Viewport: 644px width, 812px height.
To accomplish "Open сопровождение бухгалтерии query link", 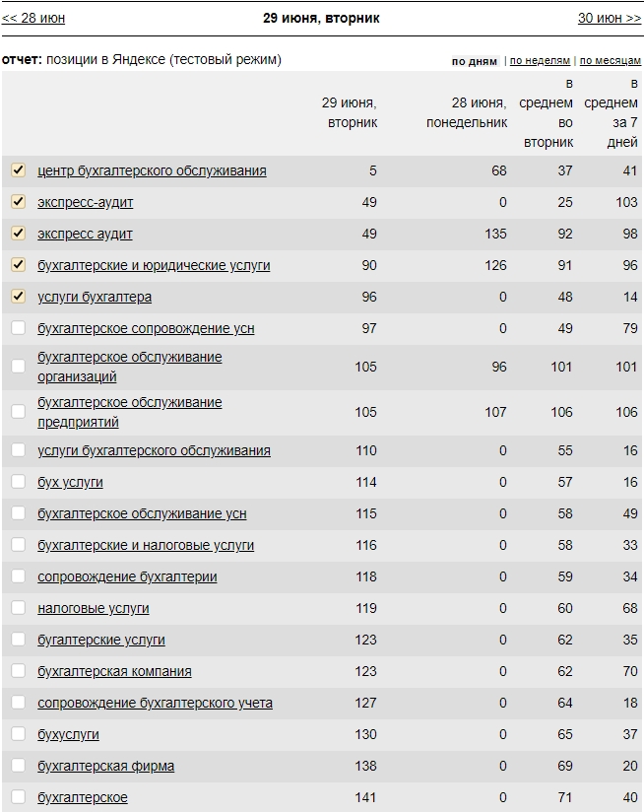I will click(127, 576).
